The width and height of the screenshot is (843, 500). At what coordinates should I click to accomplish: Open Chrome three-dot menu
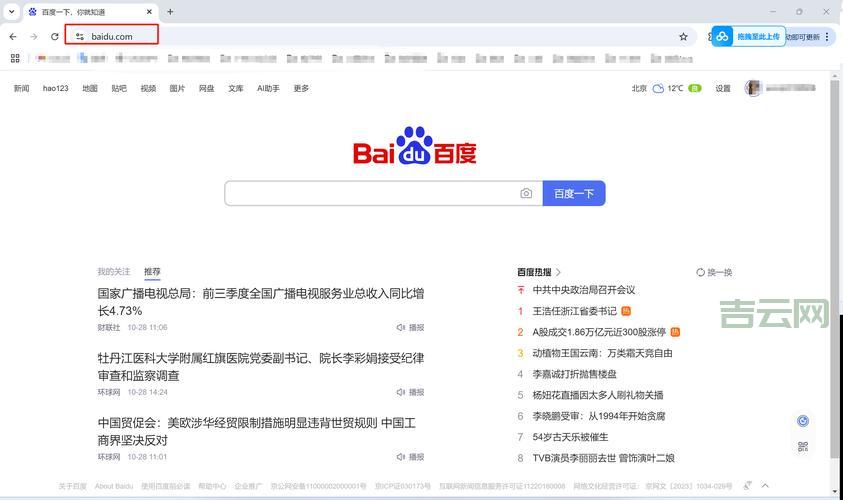tap(827, 37)
